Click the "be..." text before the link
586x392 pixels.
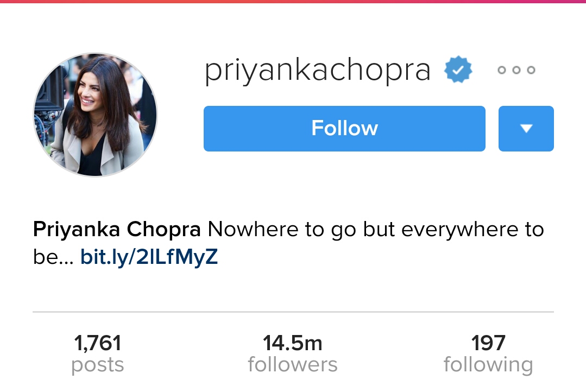pyautogui.click(x=53, y=257)
